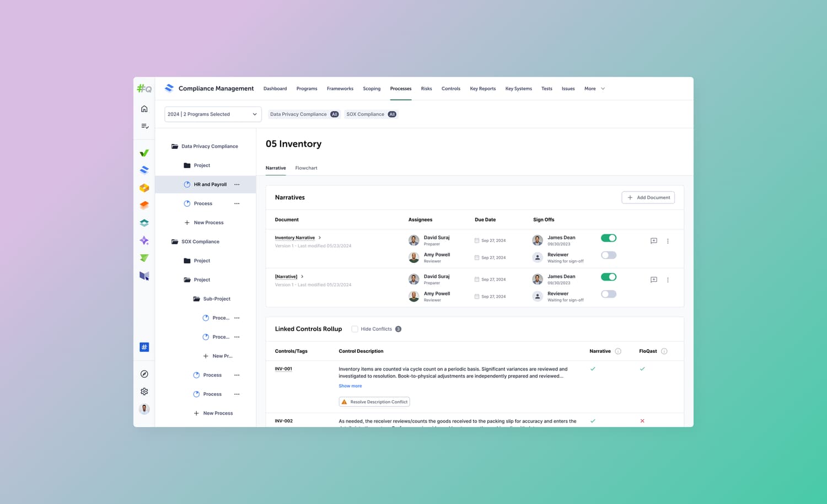Select HR and Payroll in process tree
The height and width of the screenshot is (504, 827).
coord(206,185)
